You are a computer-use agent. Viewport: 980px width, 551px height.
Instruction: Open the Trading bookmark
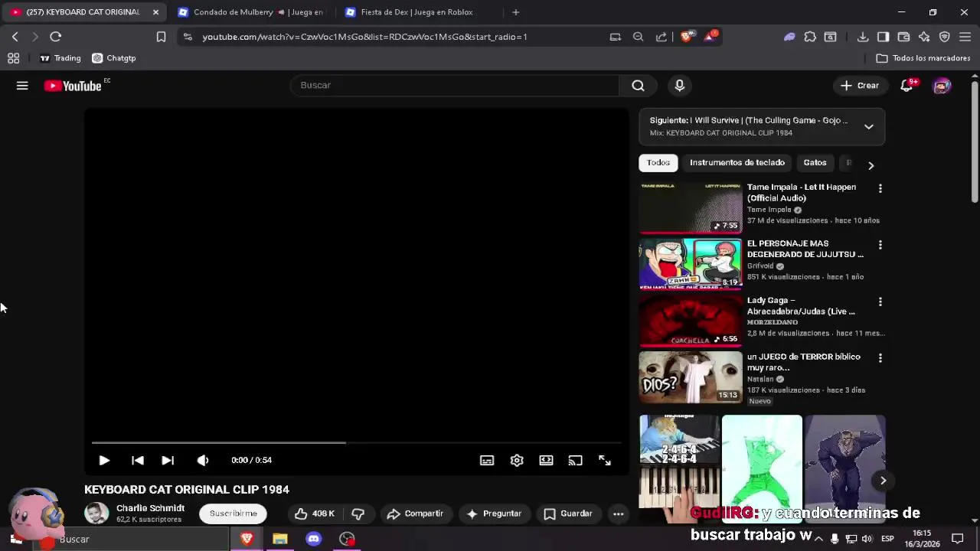60,58
